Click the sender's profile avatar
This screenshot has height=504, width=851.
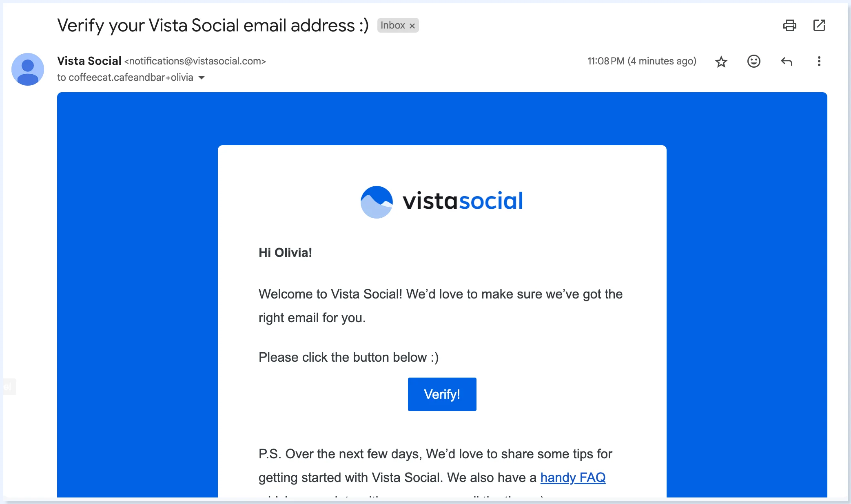click(28, 69)
